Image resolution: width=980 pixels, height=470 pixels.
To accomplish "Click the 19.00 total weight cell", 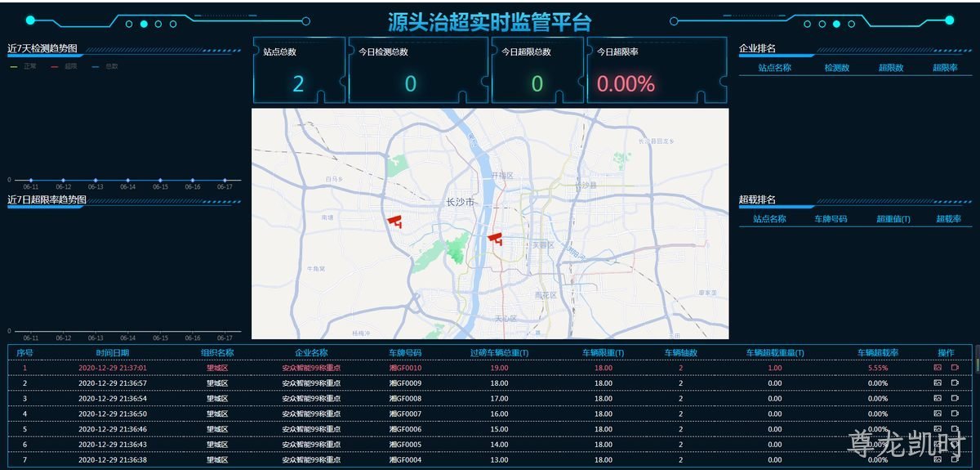I will [499, 368].
